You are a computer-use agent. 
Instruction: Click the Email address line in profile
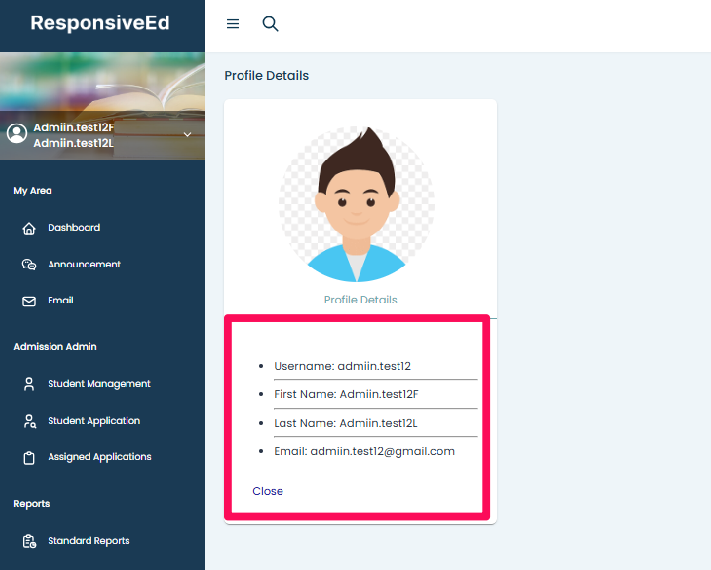(x=364, y=451)
